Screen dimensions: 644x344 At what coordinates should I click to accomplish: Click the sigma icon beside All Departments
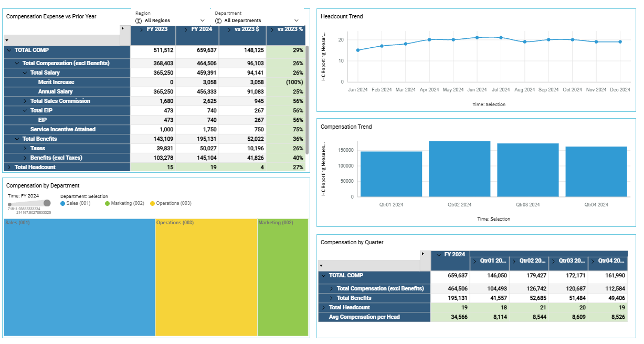[218, 20]
